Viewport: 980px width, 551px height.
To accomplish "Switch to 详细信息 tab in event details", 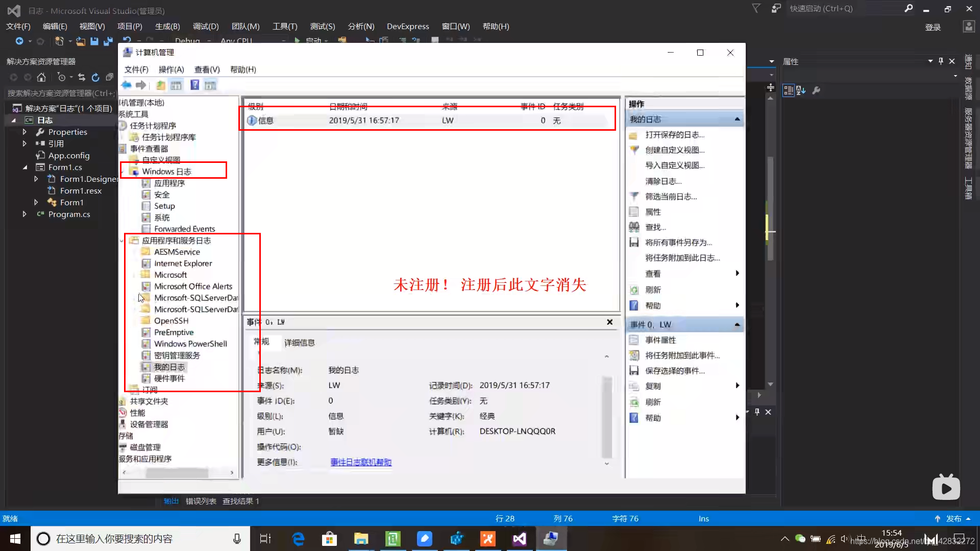I will (x=299, y=342).
